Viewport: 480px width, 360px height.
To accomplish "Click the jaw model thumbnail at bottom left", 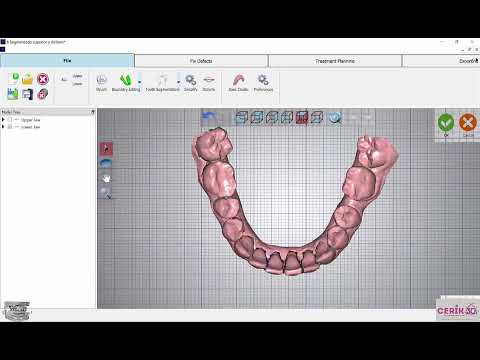I will pos(17,311).
